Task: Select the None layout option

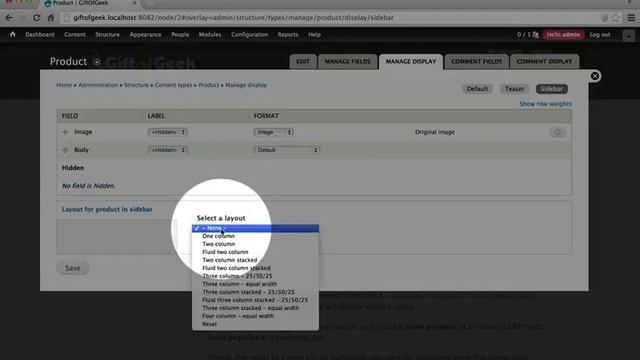Action: click(256, 228)
